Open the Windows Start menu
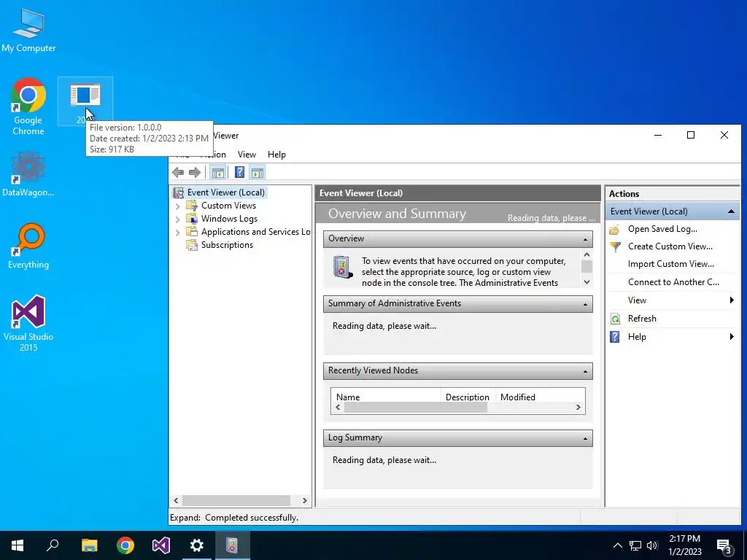747x560 pixels. (18, 545)
